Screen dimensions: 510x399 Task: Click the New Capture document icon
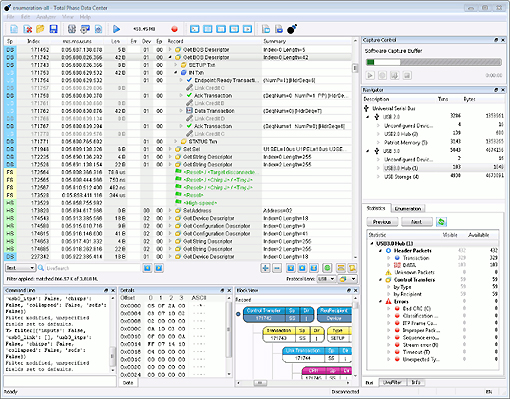click(x=14, y=29)
